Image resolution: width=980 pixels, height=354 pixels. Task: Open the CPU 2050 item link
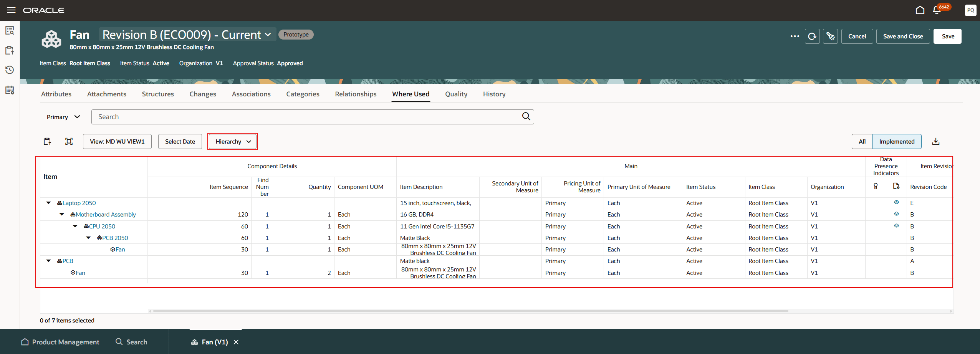pos(102,226)
